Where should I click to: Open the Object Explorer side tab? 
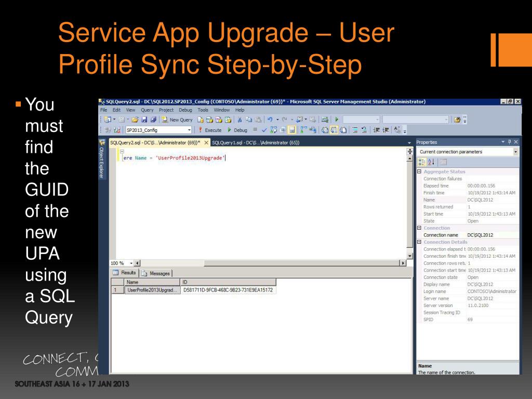point(101,159)
